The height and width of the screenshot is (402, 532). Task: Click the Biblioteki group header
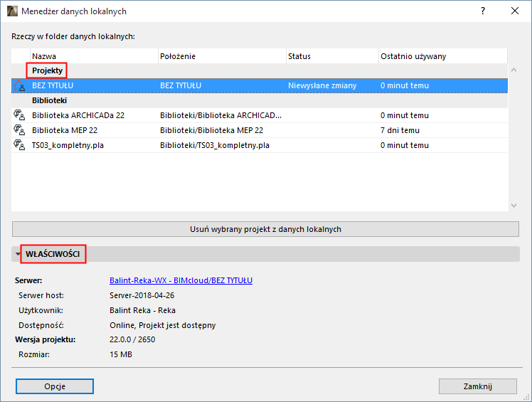pos(50,100)
